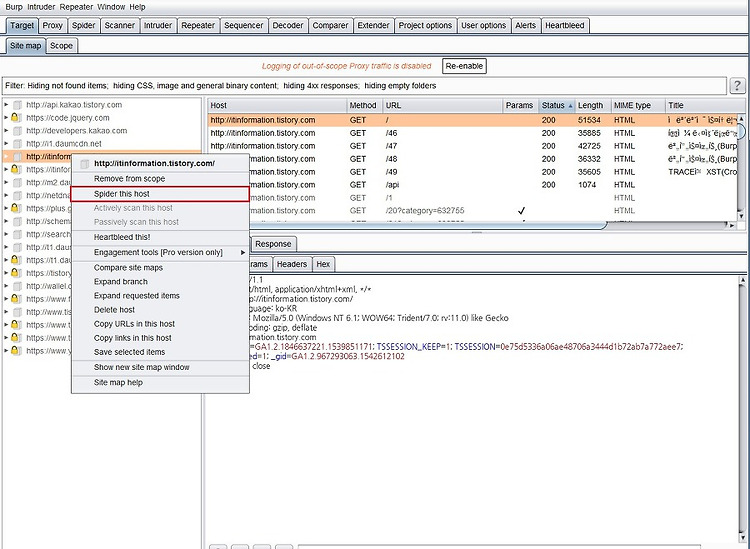Switch to the Intruder tab

point(158,25)
